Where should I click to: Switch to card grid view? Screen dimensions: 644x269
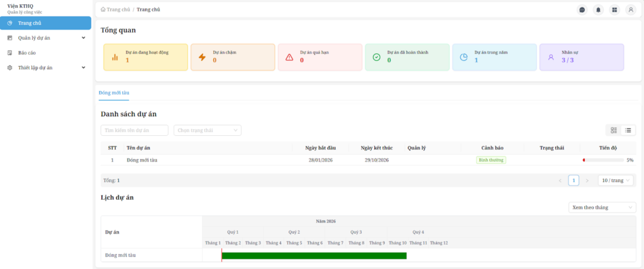pos(614,130)
